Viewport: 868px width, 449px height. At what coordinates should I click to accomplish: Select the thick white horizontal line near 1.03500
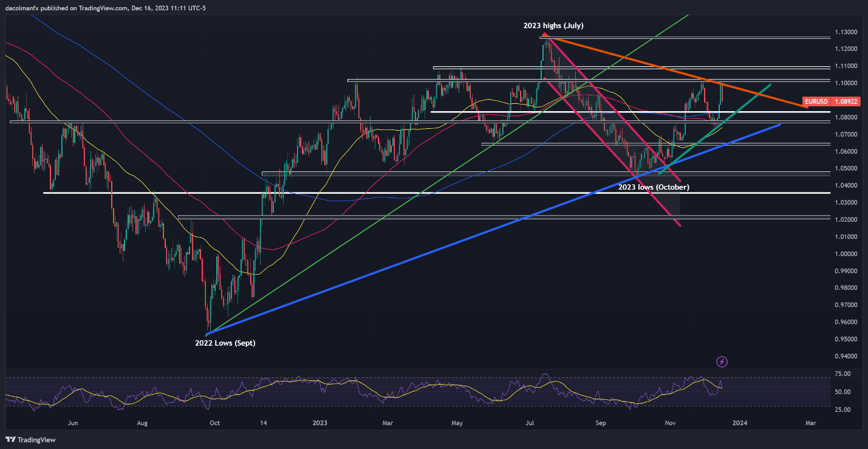437,193
